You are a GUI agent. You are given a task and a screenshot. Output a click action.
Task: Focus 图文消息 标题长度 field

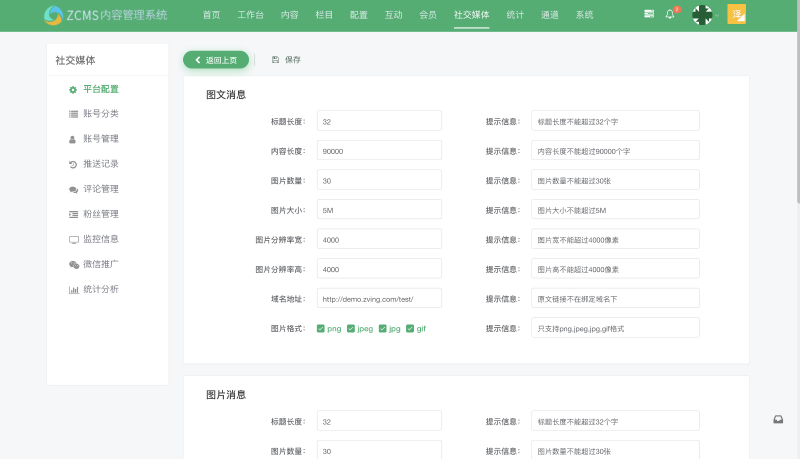coord(379,121)
